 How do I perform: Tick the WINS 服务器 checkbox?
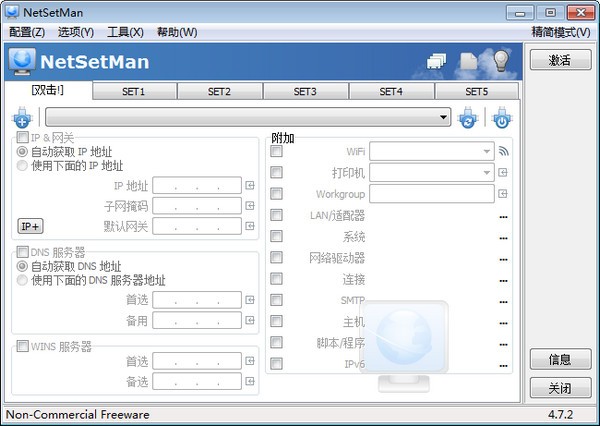[x=23, y=346]
